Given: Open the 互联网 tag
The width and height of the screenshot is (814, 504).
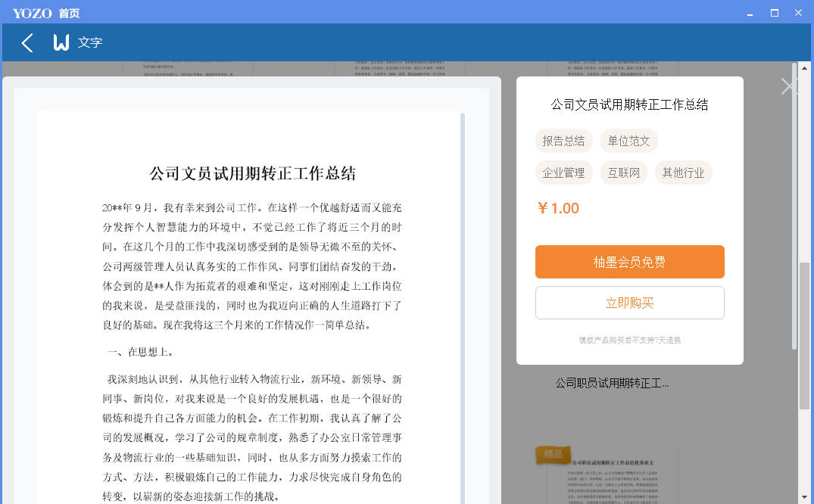Looking at the screenshot, I should click(x=624, y=173).
